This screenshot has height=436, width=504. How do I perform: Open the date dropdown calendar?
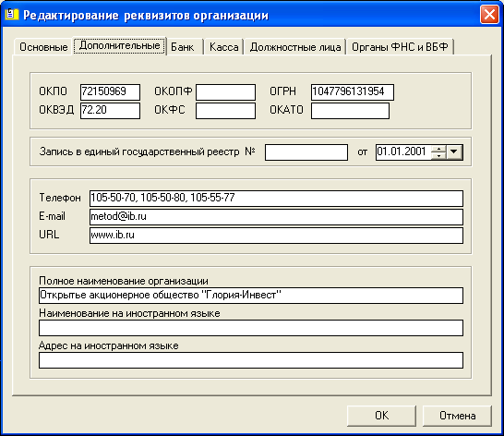pos(454,152)
